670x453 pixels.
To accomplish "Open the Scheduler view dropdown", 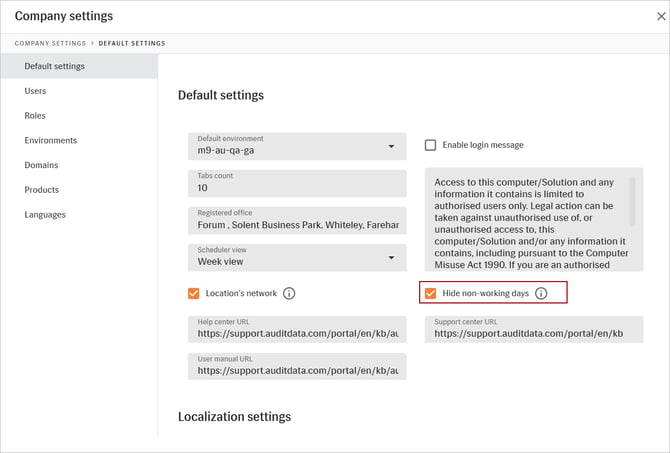I will pyautogui.click(x=297, y=258).
